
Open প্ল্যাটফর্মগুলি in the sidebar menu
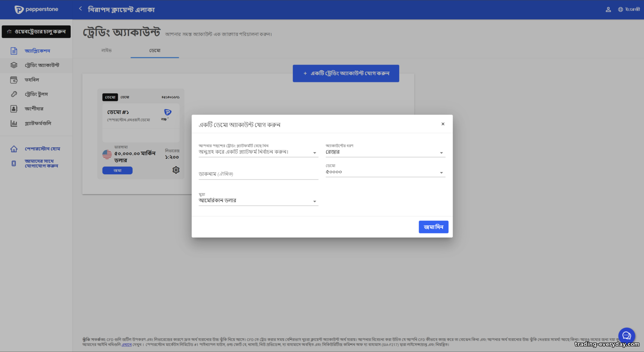pos(38,123)
